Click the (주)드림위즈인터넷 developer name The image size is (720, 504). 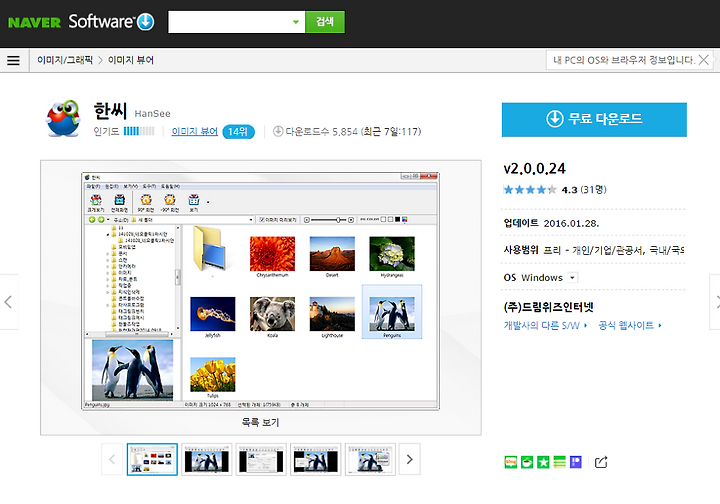549,307
